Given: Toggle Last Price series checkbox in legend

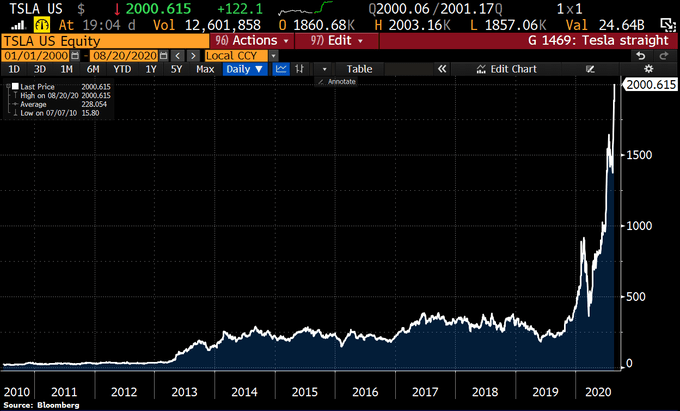Looking at the screenshot, I should (15, 87).
